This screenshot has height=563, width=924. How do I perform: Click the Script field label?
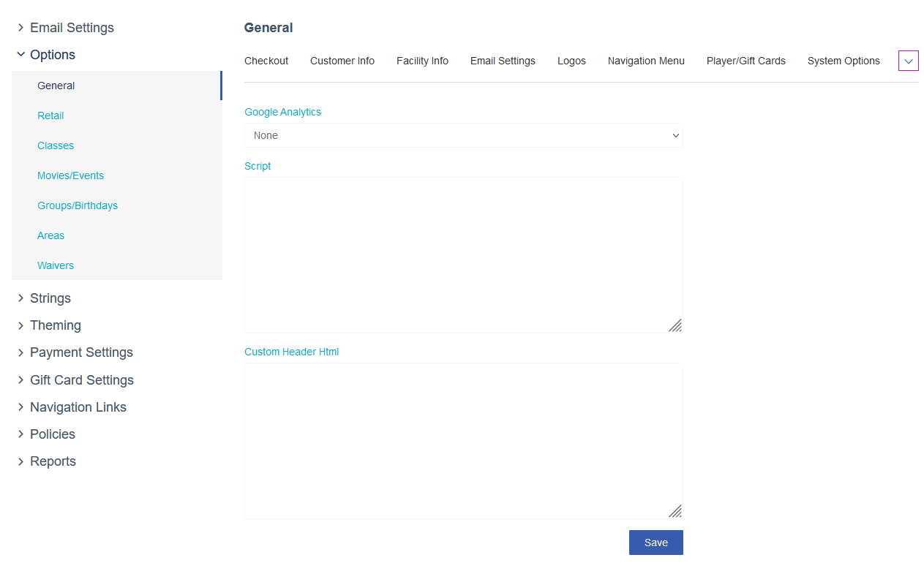click(x=258, y=166)
